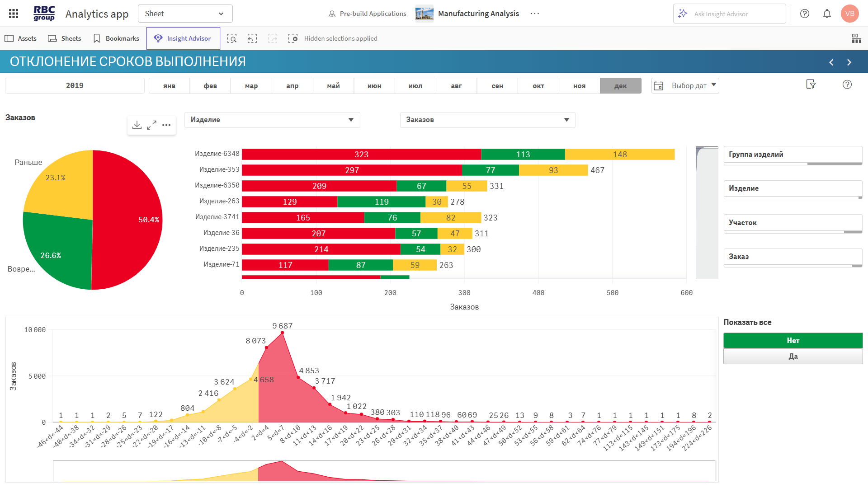The image size is (868, 488).
Task: Open the smart search selection tool
Action: [x=232, y=38]
